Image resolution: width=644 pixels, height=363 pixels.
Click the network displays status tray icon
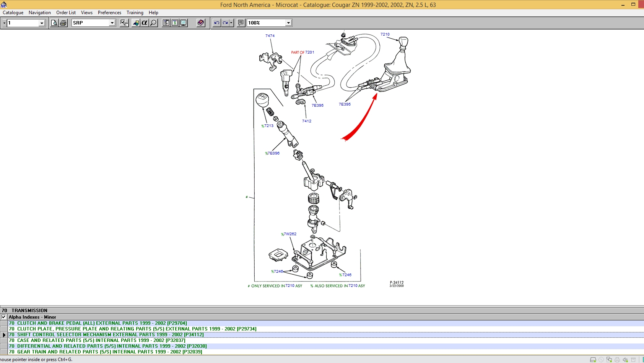tap(609, 360)
